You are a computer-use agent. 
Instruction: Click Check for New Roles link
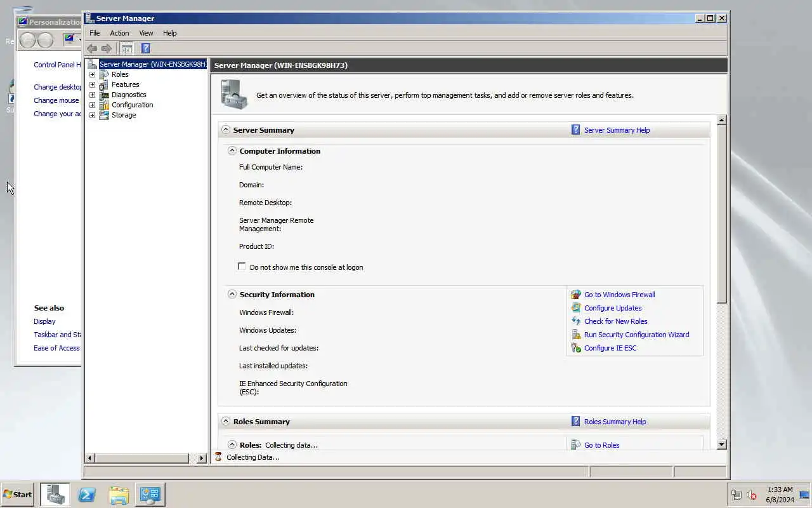615,321
